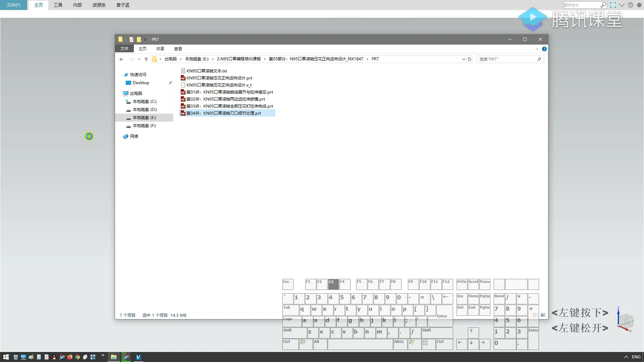The image size is (644, 362).
Task: Open the QQ penguin taskbar icon
Action: coord(54,357)
